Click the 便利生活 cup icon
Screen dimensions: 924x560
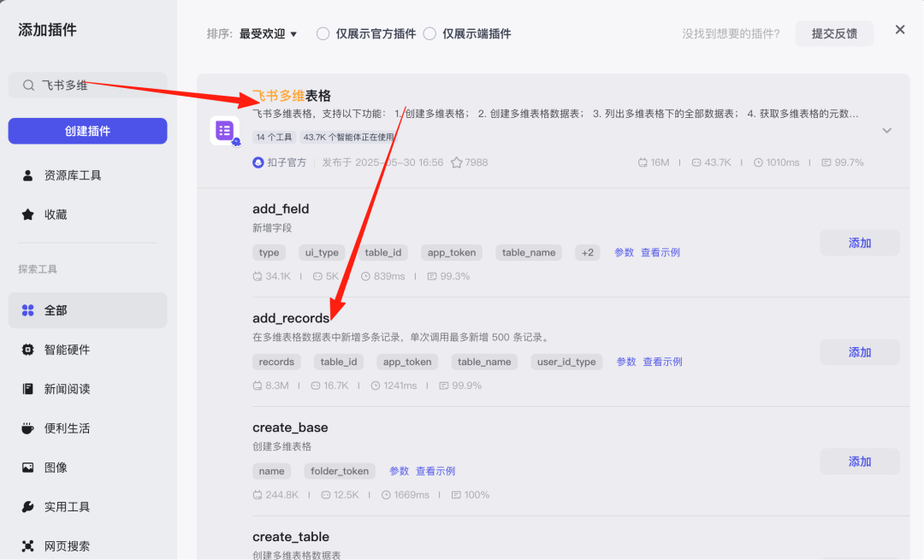point(27,428)
